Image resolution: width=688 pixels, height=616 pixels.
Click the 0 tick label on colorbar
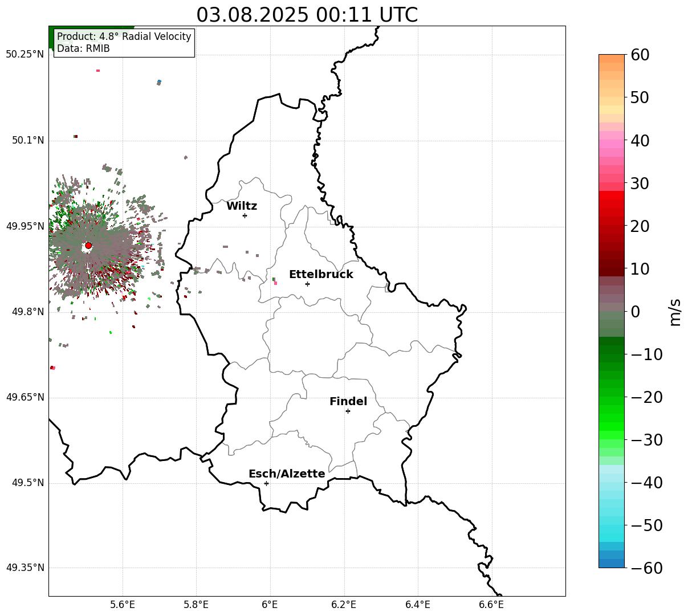point(635,312)
